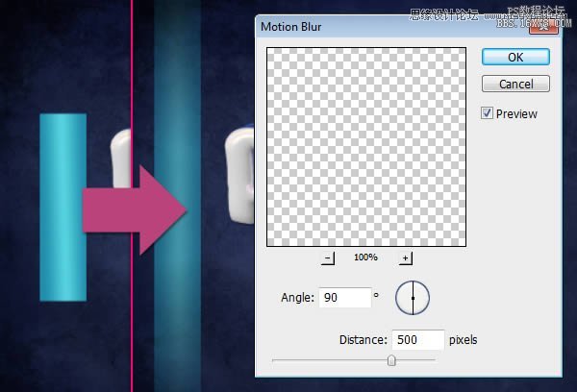Click the Motion Blur title text

[291, 27]
